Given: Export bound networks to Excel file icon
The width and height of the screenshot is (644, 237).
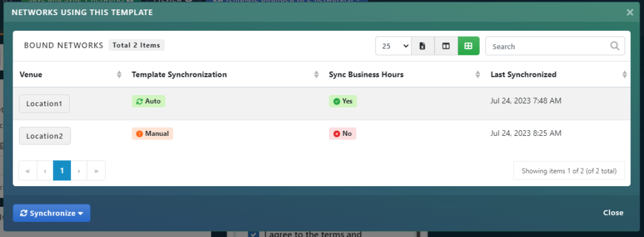Looking at the screenshot, I should pyautogui.click(x=423, y=46).
